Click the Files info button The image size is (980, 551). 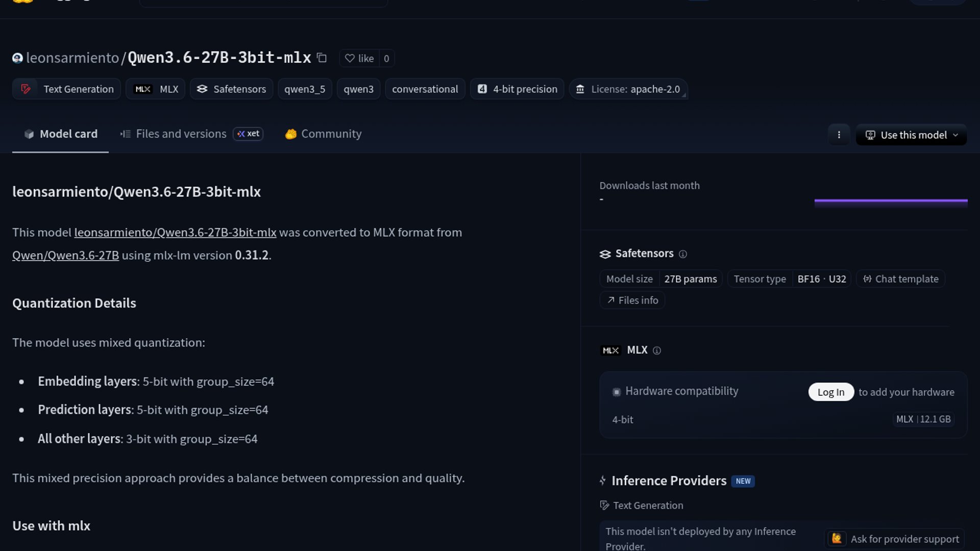point(632,300)
